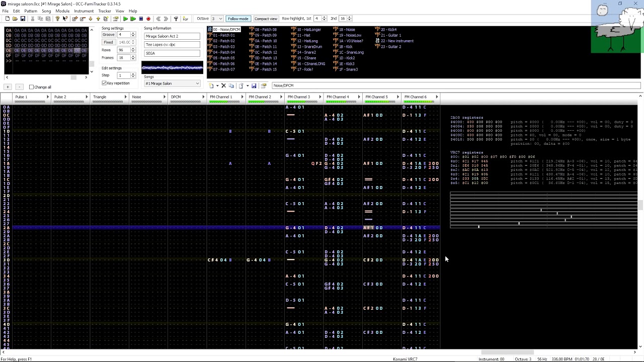Open configuration with the hammer settings icon

click(x=176, y=19)
